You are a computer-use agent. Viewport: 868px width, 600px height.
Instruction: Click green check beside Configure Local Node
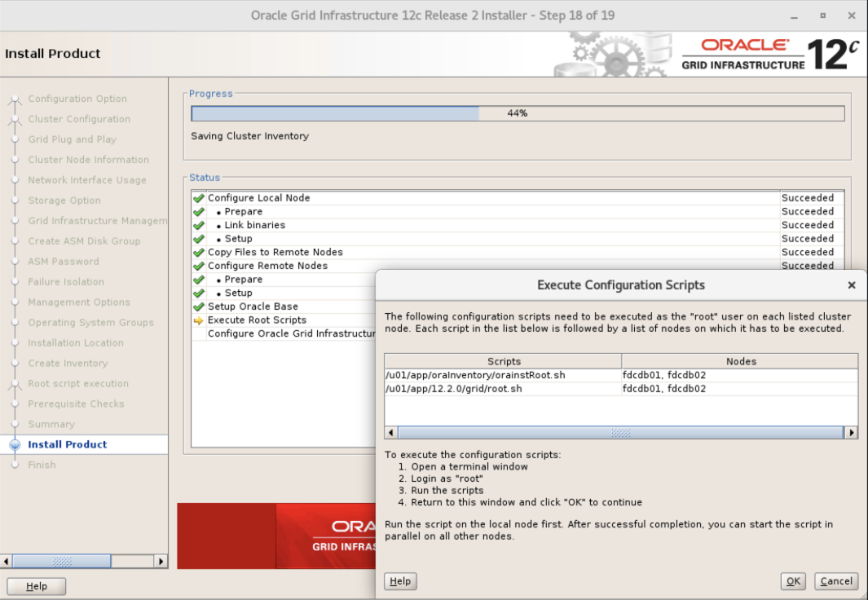pyautogui.click(x=199, y=197)
